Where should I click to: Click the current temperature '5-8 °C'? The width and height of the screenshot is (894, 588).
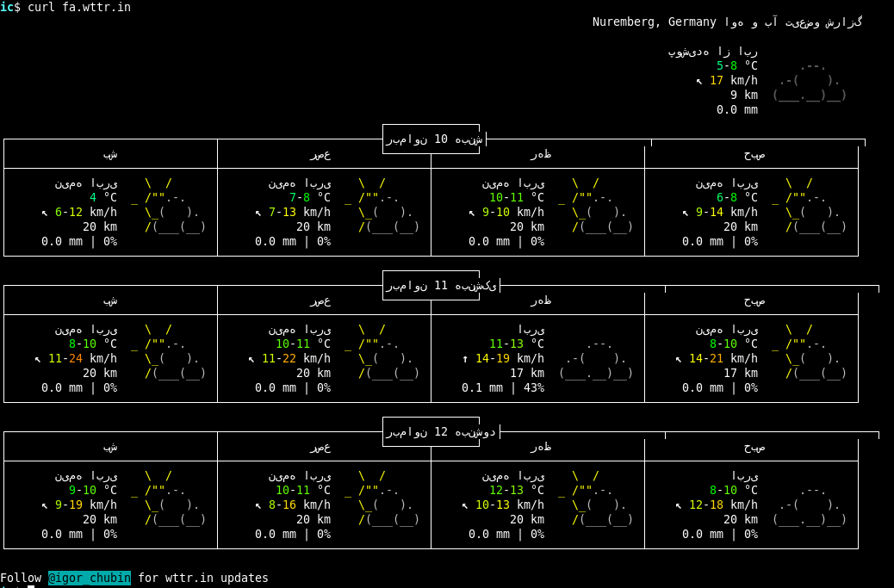point(737,66)
